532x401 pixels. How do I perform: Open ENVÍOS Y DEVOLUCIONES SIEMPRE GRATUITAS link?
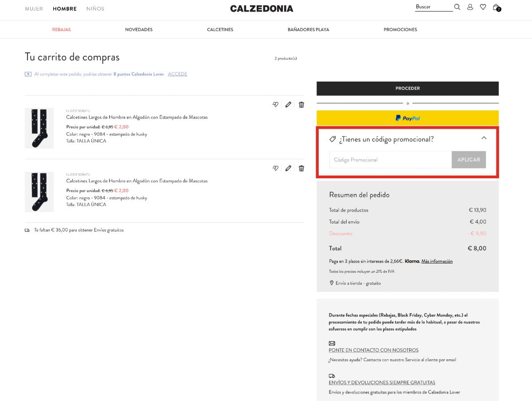382,382
